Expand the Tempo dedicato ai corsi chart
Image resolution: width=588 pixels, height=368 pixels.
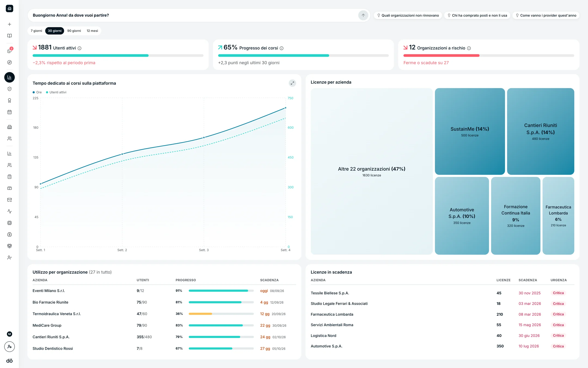(292, 83)
